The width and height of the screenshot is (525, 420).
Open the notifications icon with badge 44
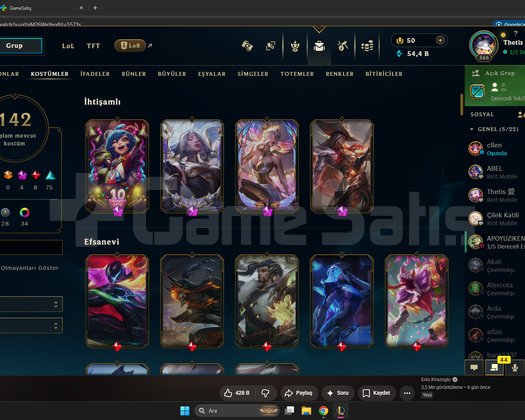[494, 367]
